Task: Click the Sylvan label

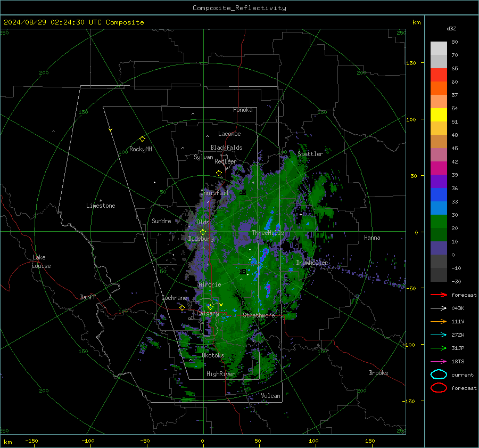Action: pyautogui.click(x=203, y=157)
